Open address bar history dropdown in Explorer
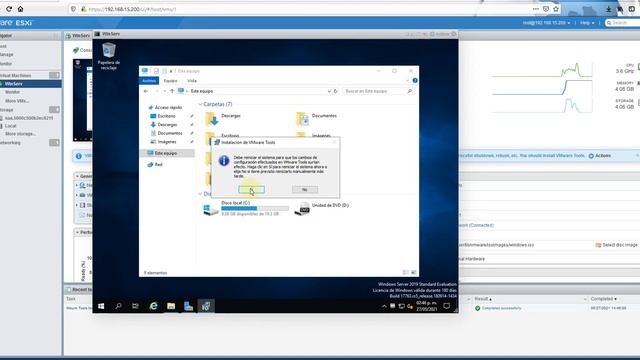 329,91
